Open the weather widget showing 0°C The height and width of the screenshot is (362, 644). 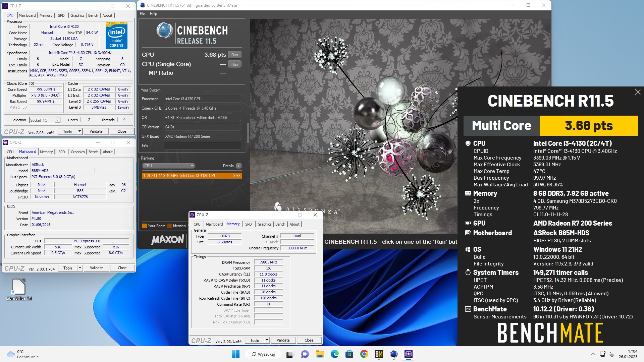[23, 354]
